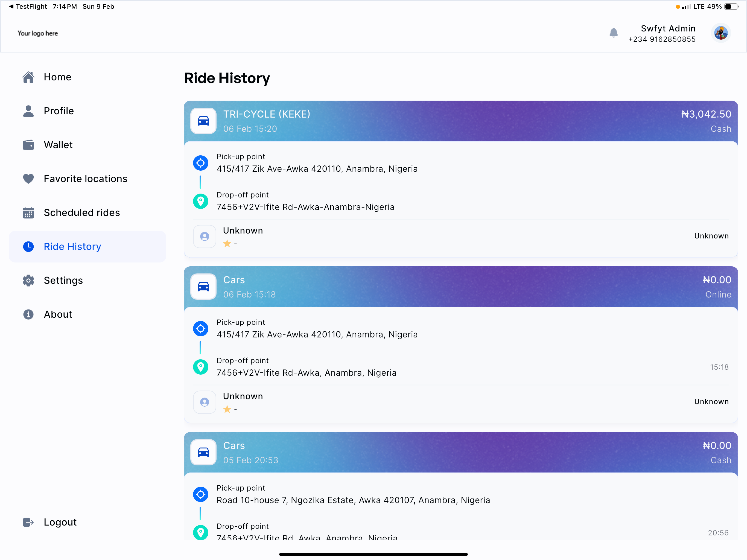Viewport: 747px width, 560px height.
Task: Click the Home house icon
Action: coord(28,77)
